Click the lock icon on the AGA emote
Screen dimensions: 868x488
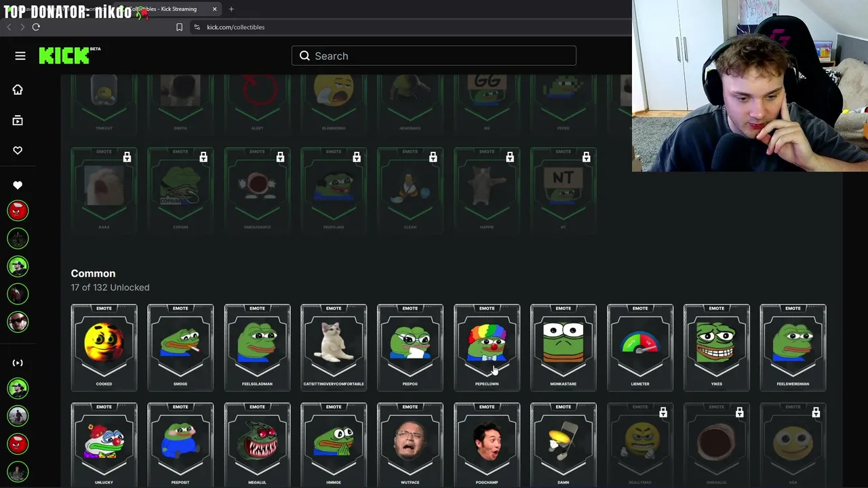tap(816, 412)
